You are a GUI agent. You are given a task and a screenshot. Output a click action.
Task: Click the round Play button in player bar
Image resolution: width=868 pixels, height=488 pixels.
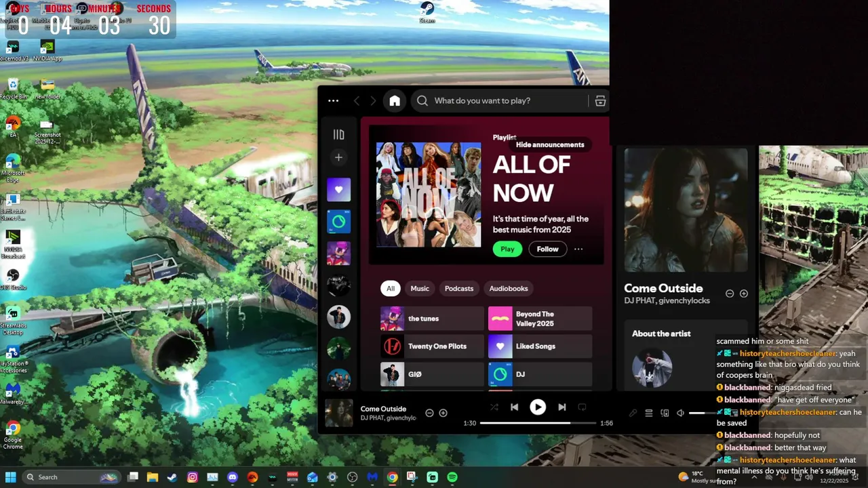coord(538,407)
